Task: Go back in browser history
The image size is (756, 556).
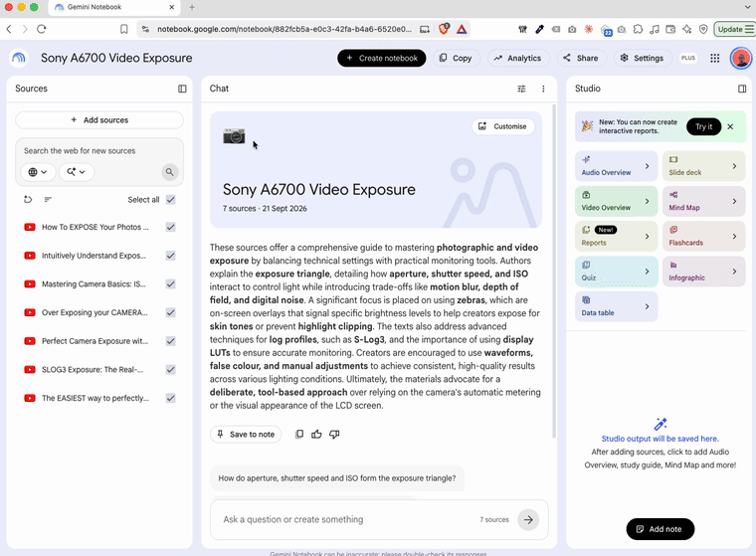Action: [x=9, y=30]
